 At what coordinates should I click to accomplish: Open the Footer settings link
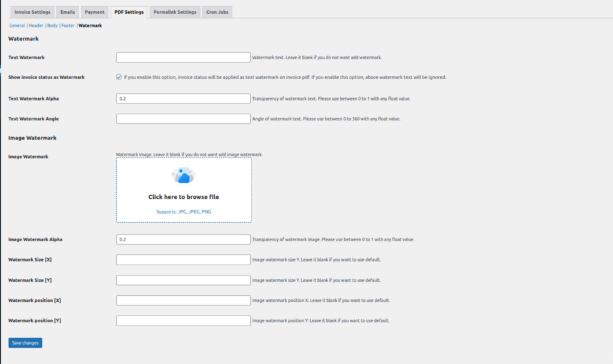68,25
